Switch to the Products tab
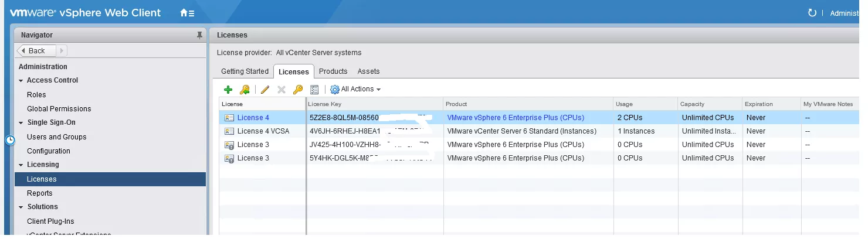The width and height of the screenshot is (868, 239). point(333,71)
